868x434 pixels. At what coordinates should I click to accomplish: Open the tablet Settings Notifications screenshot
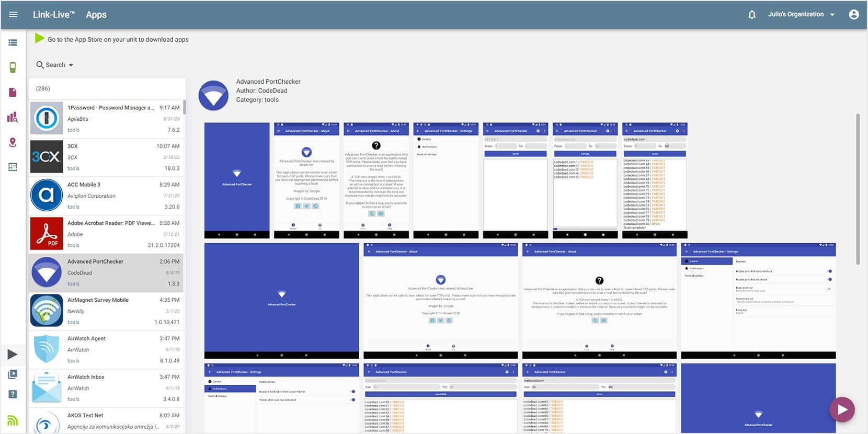tap(282, 398)
